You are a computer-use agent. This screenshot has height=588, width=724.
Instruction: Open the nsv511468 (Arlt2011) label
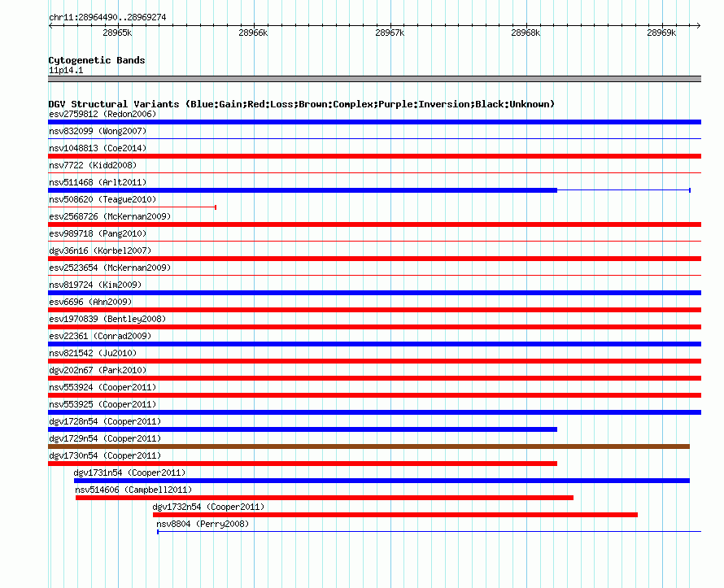(x=98, y=182)
